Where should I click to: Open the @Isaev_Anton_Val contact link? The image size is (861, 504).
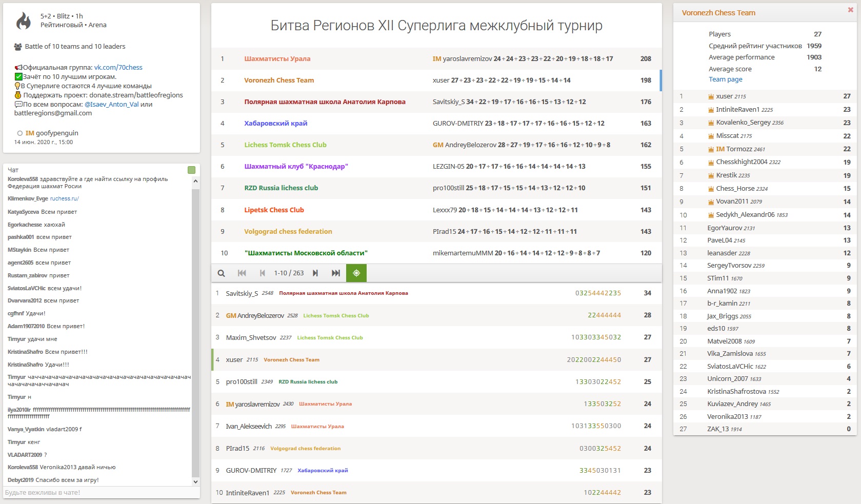point(111,104)
